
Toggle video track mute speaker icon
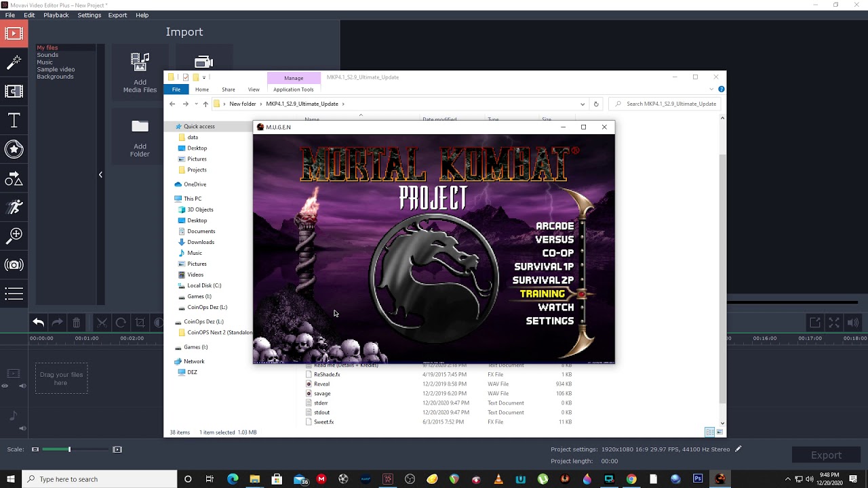22,386
